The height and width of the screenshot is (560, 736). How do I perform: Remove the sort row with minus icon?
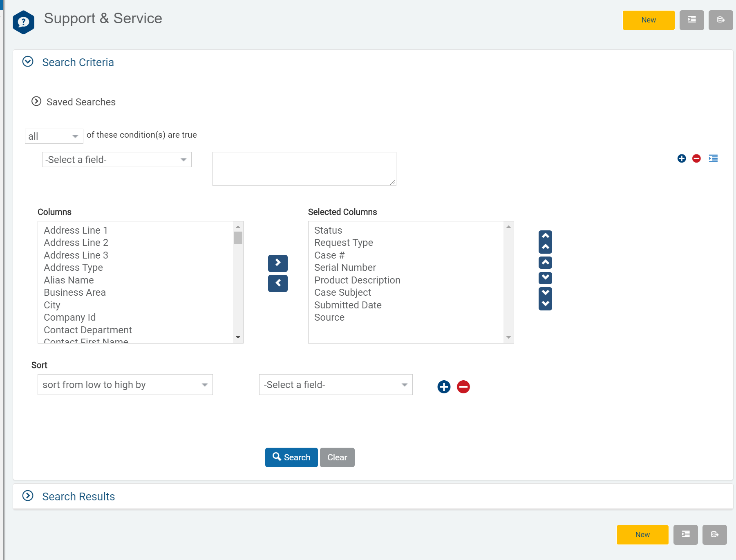coord(463,386)
